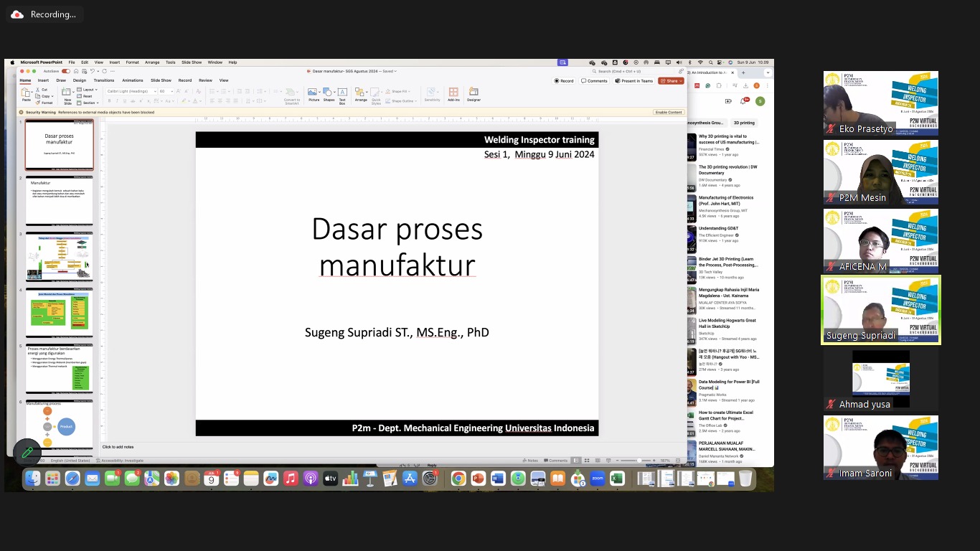Click Sugeng Supriadi's video tile

click(881, 310)
